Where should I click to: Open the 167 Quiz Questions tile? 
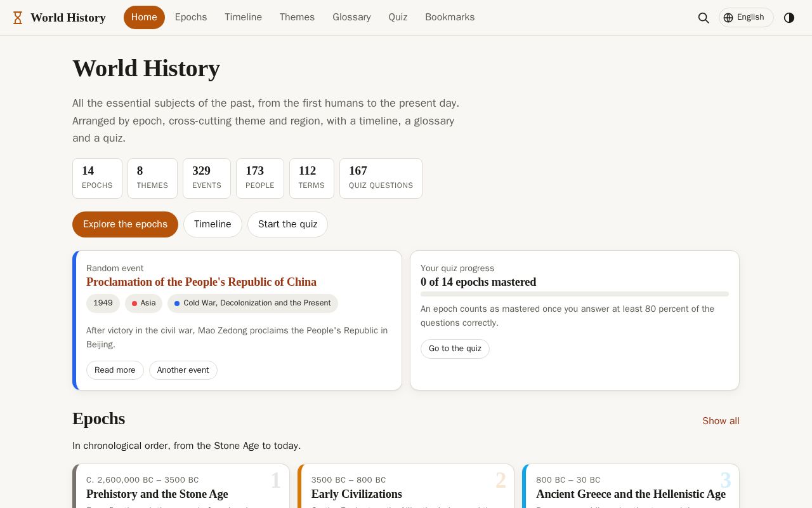click(381, 178)
